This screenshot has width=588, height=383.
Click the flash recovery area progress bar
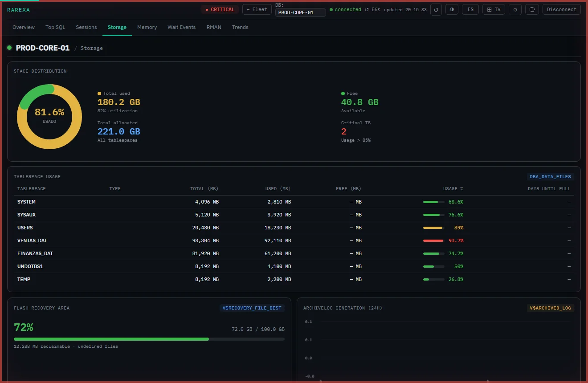149,339
